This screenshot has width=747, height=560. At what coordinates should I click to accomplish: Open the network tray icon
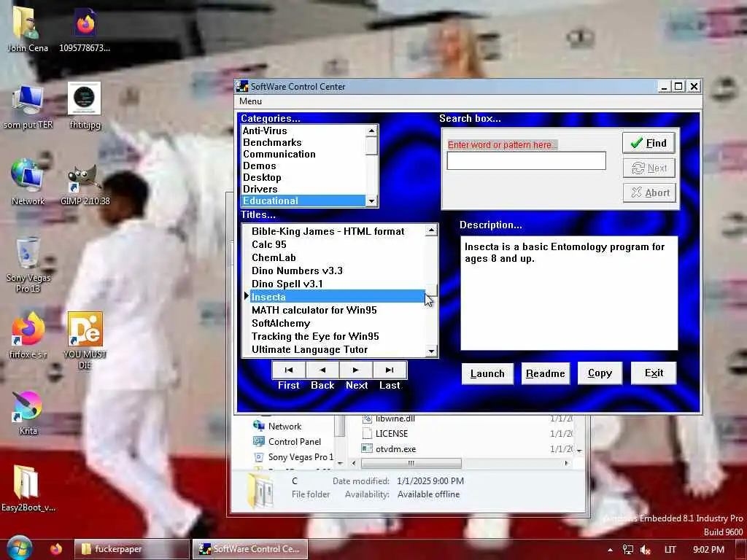[628, 550]
